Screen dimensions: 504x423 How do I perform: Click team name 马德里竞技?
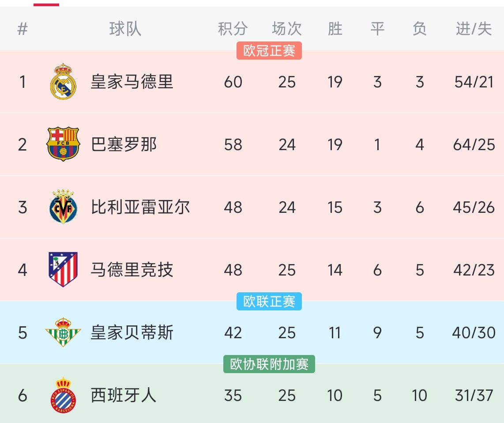[x=132, y=270]
